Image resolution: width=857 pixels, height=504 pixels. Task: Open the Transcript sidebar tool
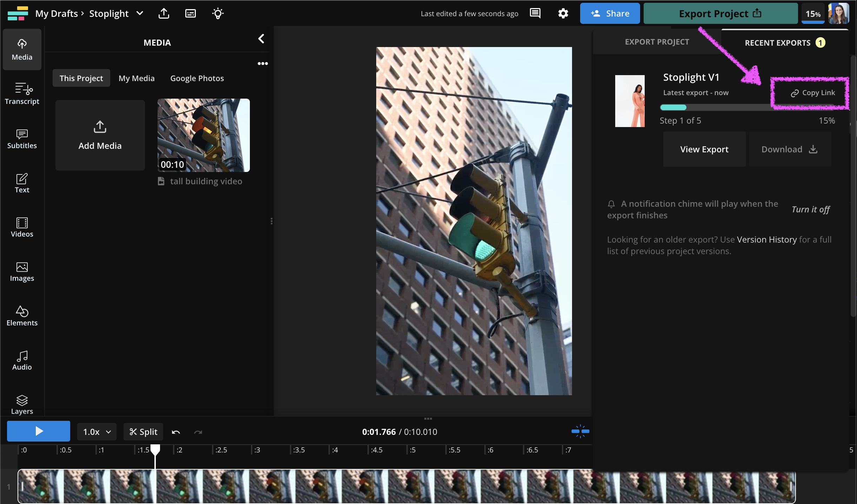(22, 93)
